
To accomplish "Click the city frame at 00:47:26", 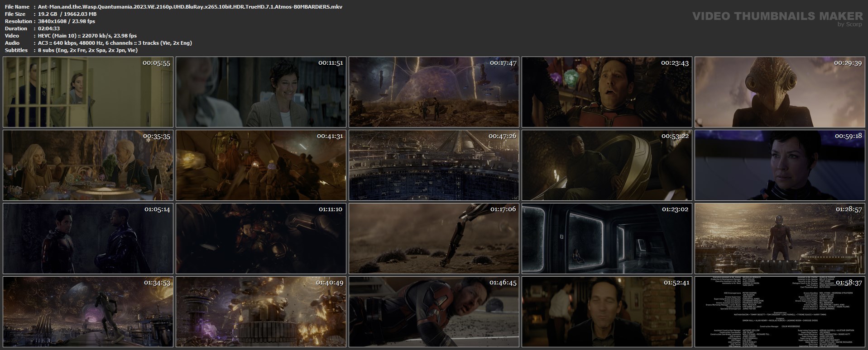I will coord(434,165).
